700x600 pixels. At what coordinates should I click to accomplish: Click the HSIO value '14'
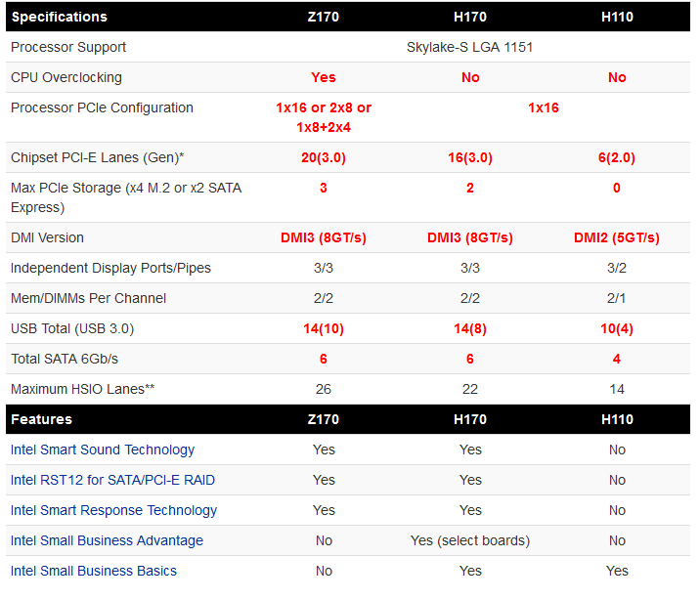tap(617, 390)
